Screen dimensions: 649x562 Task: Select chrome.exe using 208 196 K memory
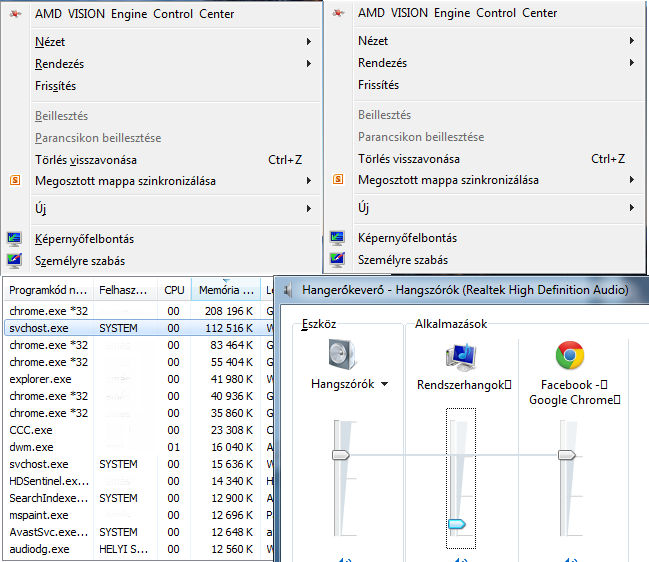139,311
